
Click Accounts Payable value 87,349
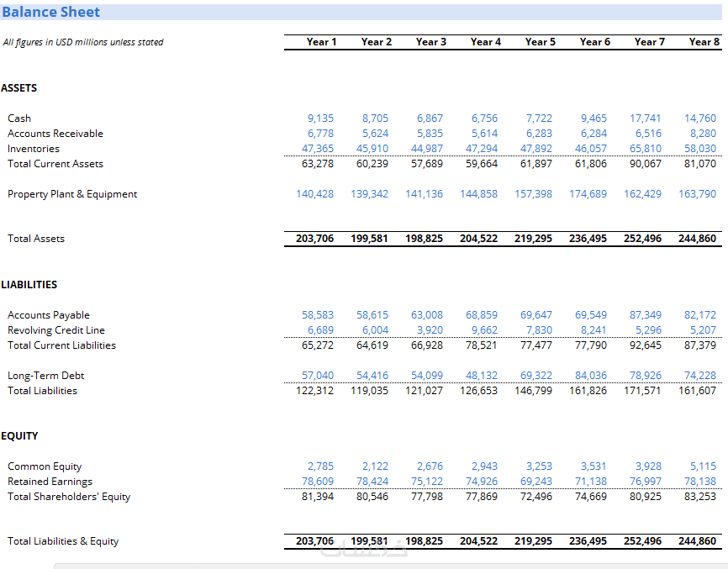pyautogui.click(x=646, y=315)
